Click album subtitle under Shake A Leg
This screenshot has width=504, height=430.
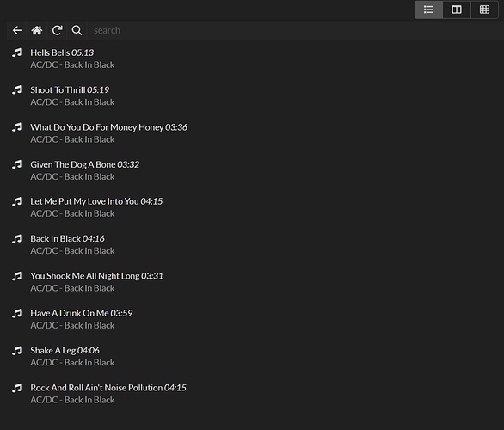point(72,363)
